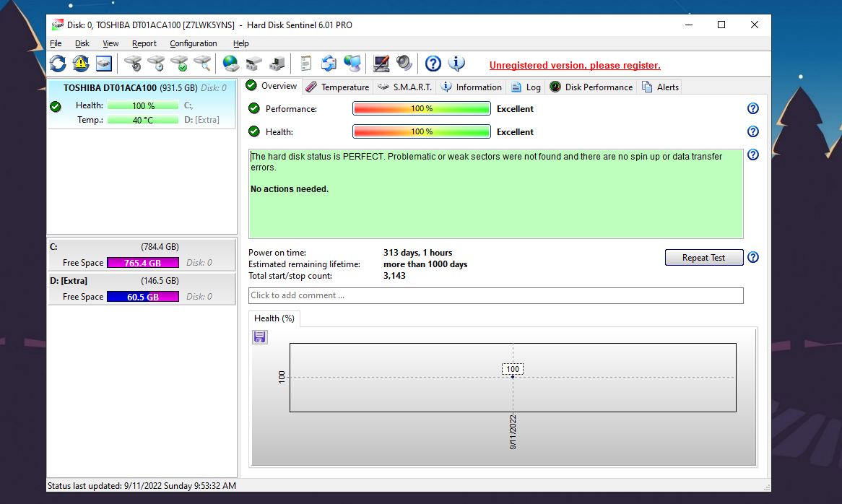Screen dimensions: 842x504
Task: Click the disk with magnifying glass icon
Action: click(x=202, y=64)
